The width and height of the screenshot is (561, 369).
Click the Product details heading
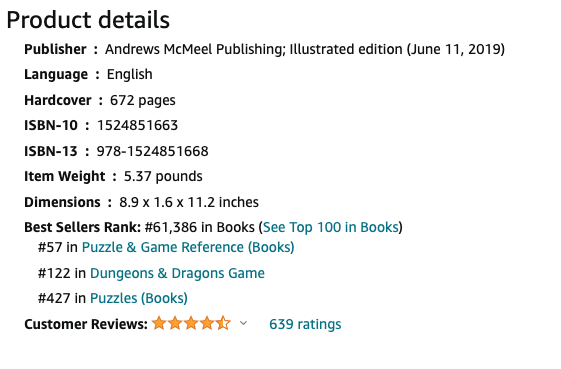pos(88,20)
